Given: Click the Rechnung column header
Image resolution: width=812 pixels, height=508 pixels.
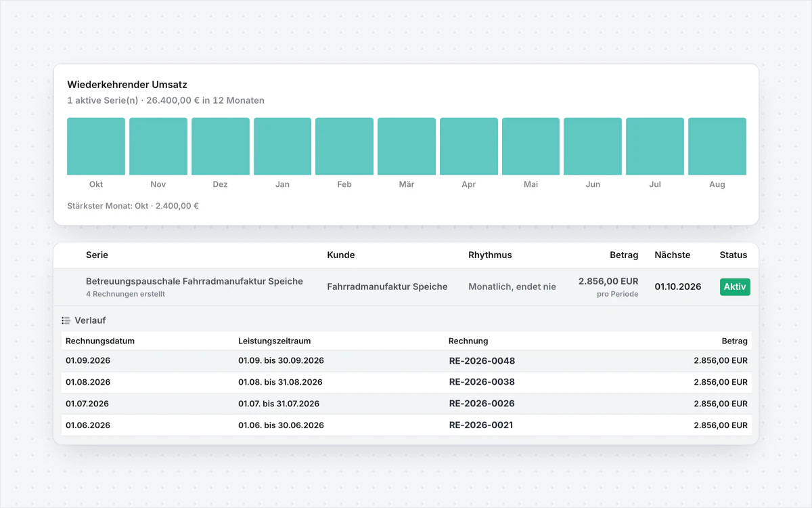Looking at the screenshot, I should (468, 341).
